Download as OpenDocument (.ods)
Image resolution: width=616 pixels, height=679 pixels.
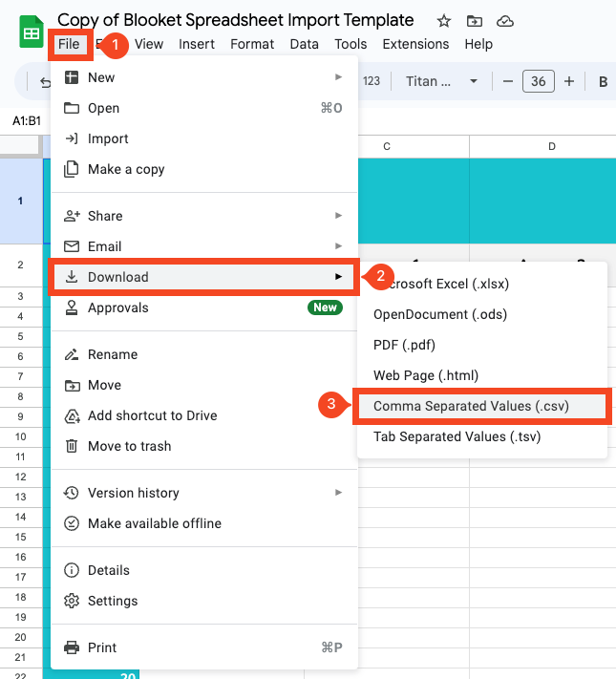pos(482,314)
